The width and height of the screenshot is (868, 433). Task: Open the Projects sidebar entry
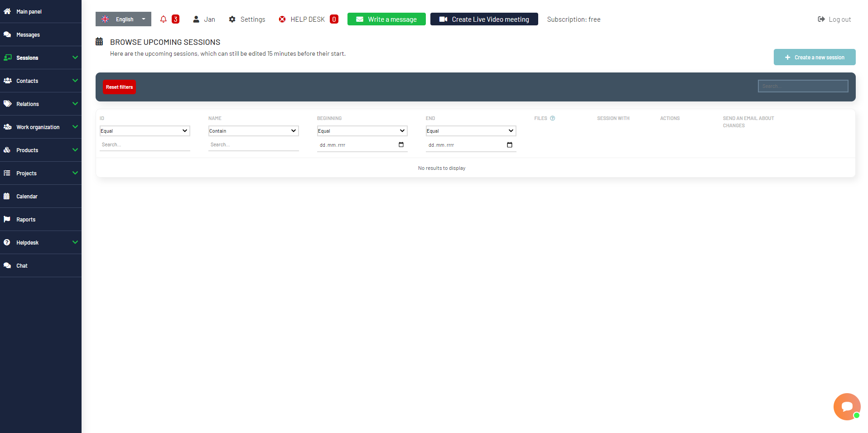27,173
